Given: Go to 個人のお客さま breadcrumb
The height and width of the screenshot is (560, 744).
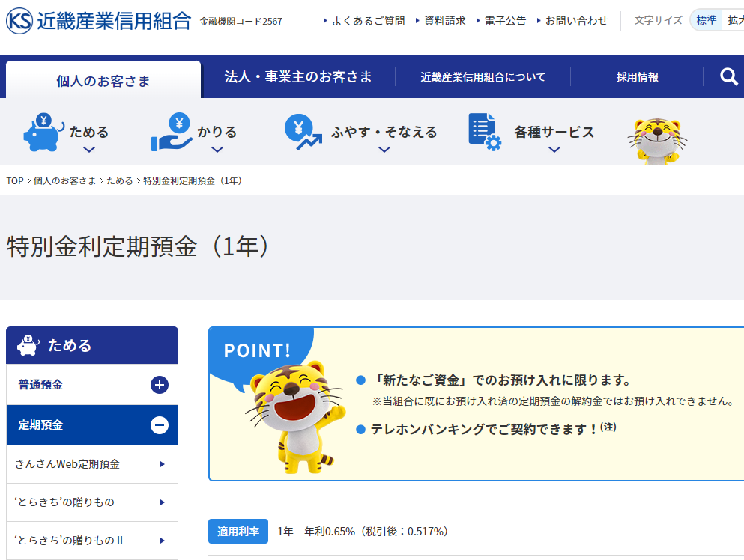Looking at the screenshot, I should pos(64,180).
